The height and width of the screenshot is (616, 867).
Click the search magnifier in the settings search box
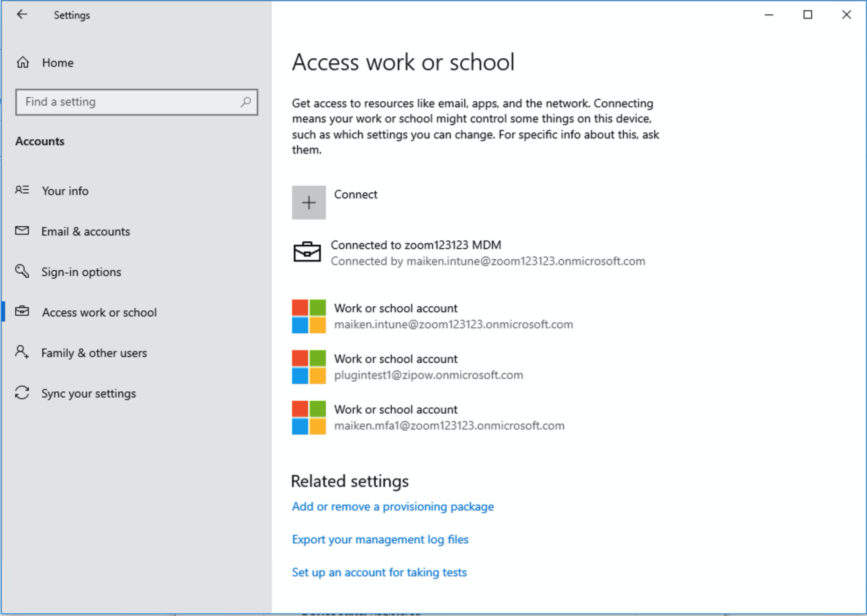click(x=245, y=102)
